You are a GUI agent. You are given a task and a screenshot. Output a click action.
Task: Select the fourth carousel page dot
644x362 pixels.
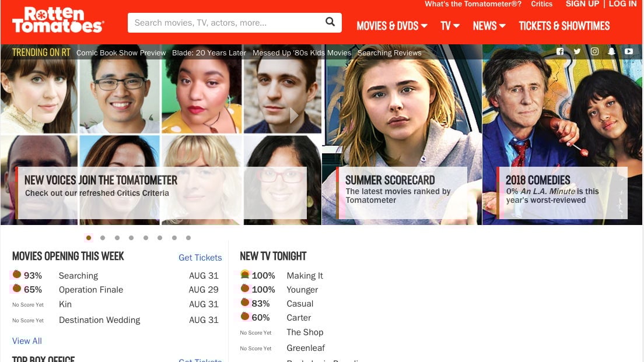coord(131,238)
